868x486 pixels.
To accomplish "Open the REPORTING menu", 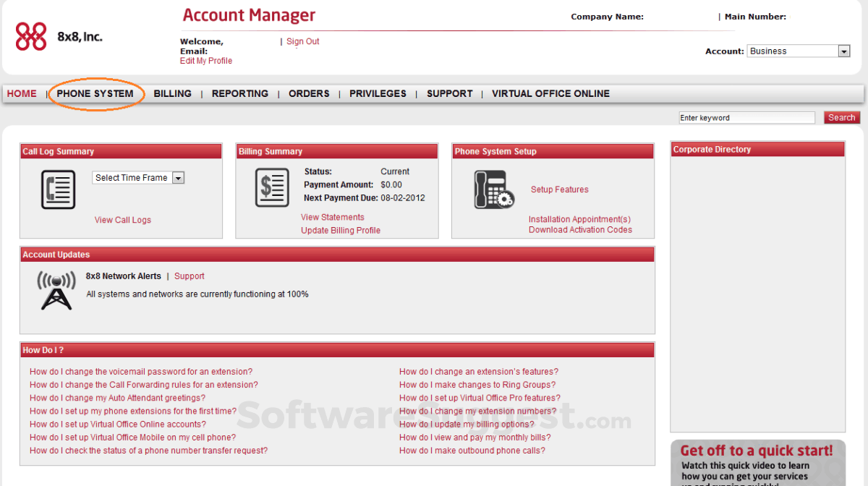I will tap(240, 93).
